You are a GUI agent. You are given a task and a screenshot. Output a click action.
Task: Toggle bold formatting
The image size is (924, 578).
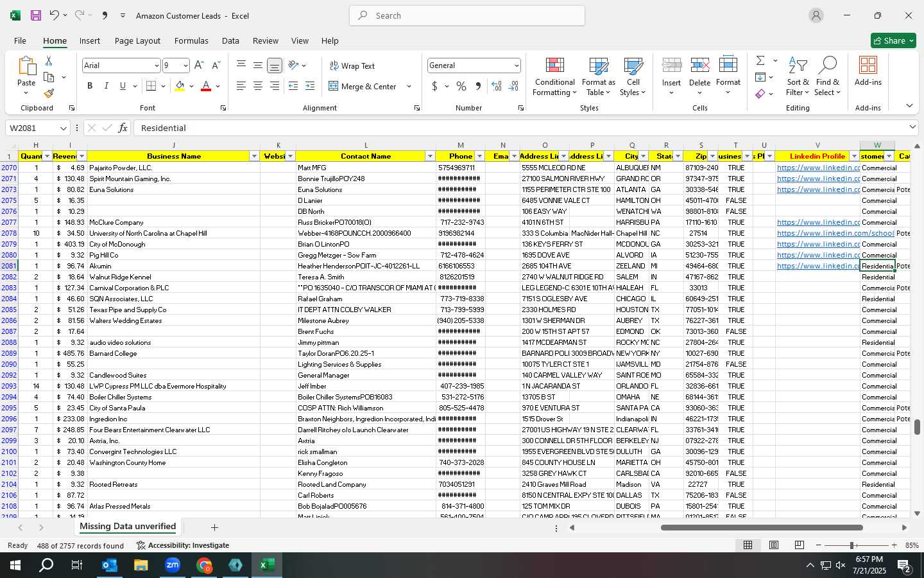pos(90,86)
